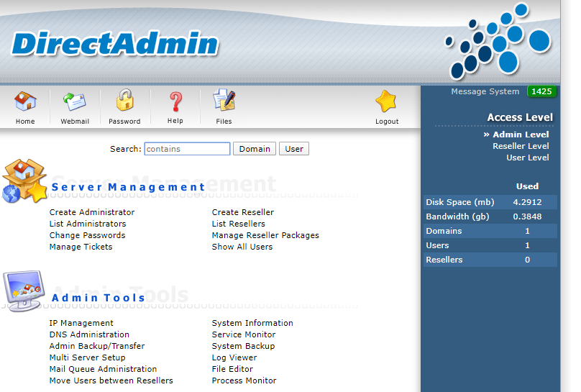Viewport: 581px width, 392px height.
Task: Click the Users row label
Action: pos(437,245)
